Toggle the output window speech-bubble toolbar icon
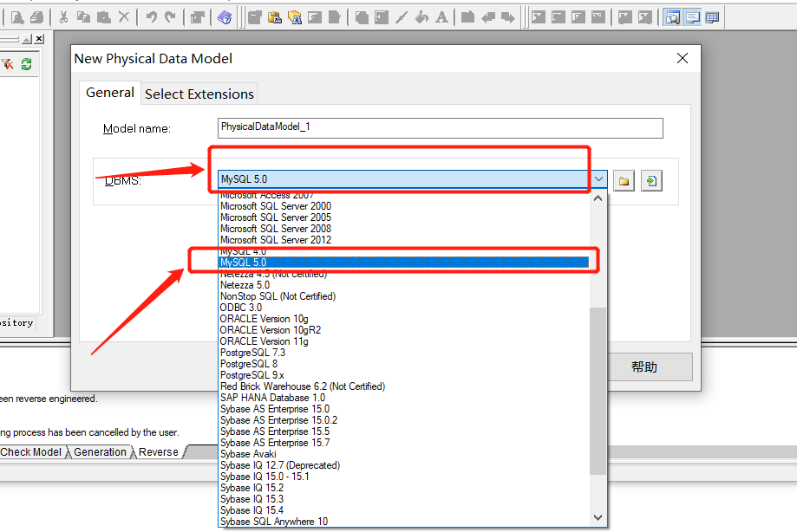The height and width of the screenshot is (532, 797). click(x=692, y=16)
